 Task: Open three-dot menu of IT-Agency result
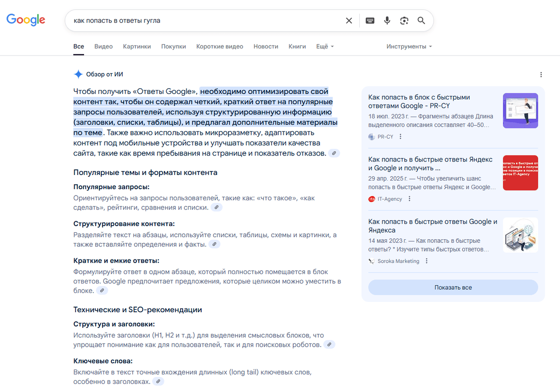(409, 198)
